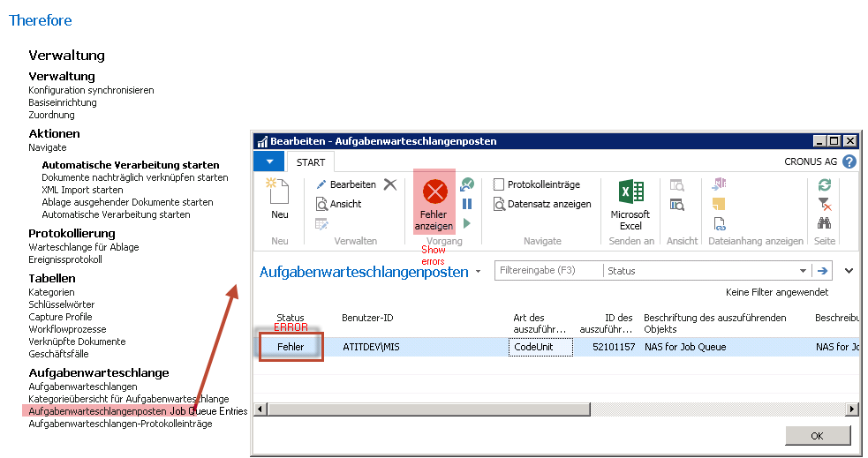The height and width of the screenshot is (458, 868).
Task: Select the START ribbon tab
Action: (x=310, y=162)
